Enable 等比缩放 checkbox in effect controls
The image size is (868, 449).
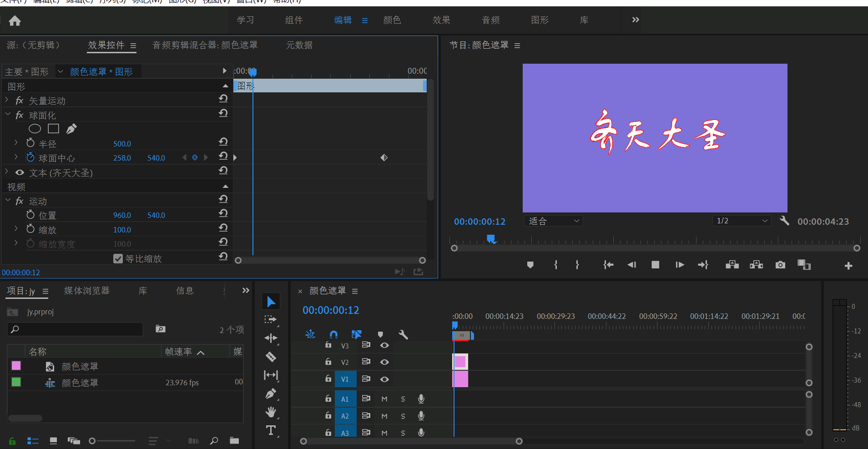pyautogui.click(x=118, y=258)
